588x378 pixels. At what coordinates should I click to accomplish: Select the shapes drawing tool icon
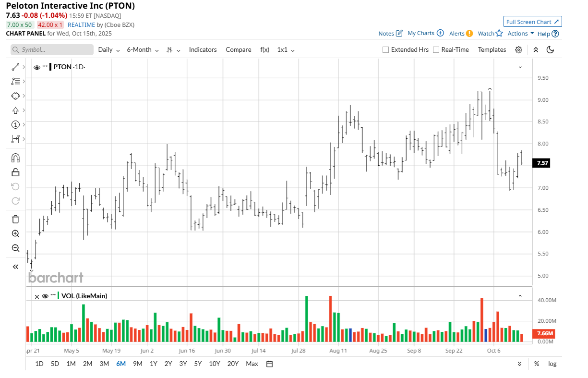(15, 96)
